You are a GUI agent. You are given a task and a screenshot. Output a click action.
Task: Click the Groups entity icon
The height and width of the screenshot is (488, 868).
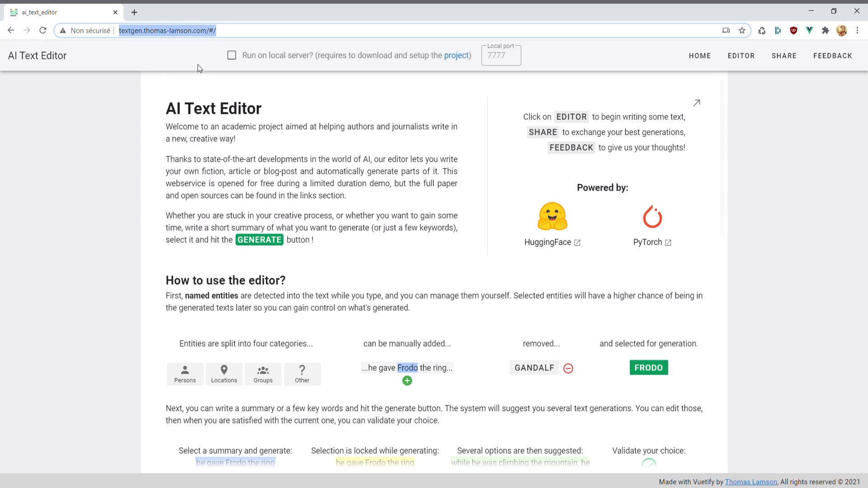(x=263, y=370)
